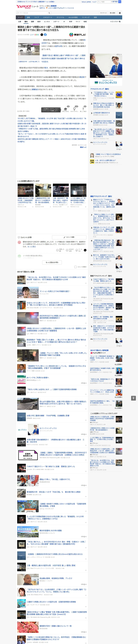Switch to the スポーツ category

pyautogui.click(x=56, y=21)
